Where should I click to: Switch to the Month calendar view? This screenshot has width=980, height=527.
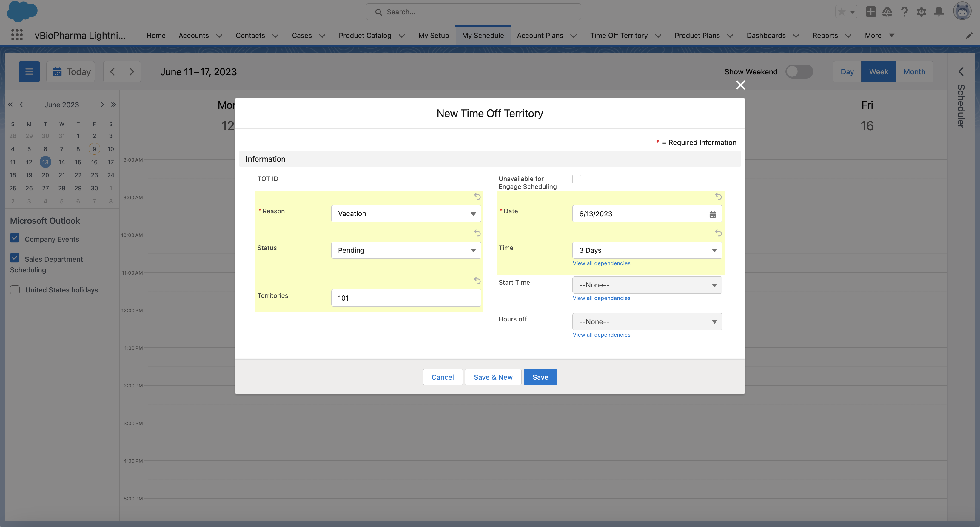click(914, 72)
